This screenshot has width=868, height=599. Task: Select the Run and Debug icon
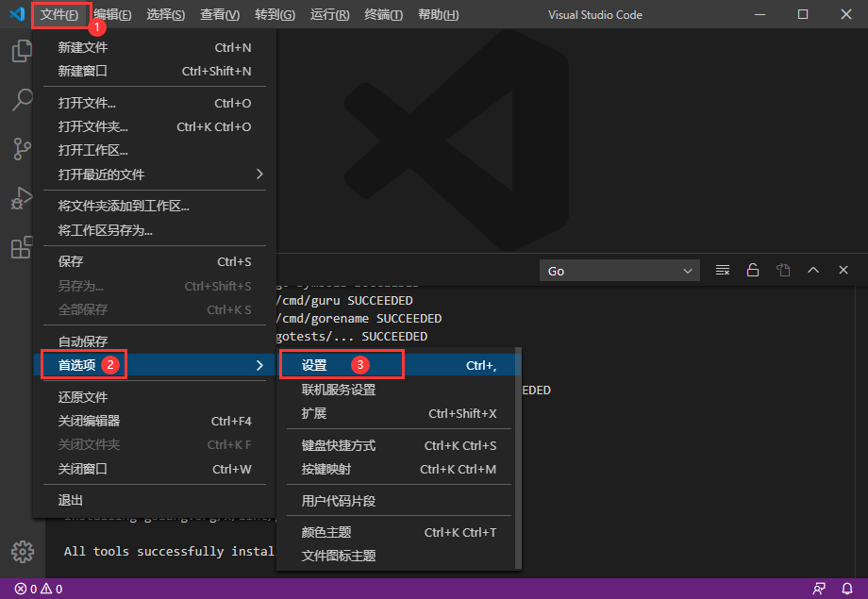(x=21, y=198)
